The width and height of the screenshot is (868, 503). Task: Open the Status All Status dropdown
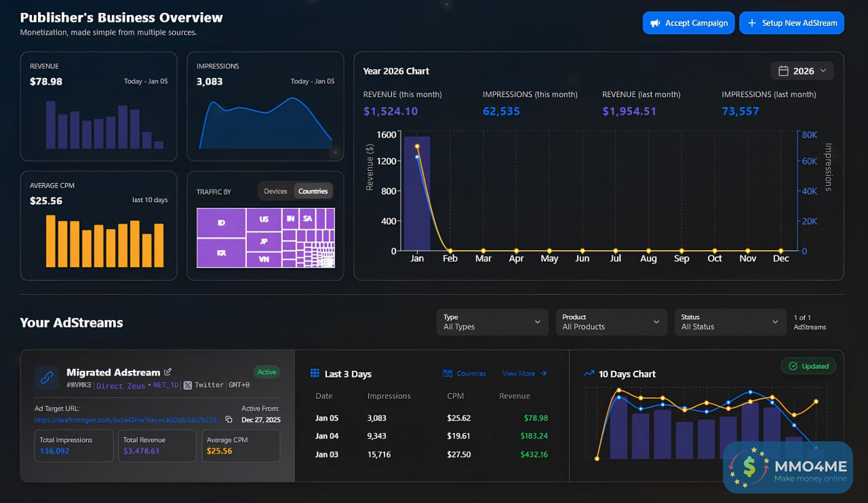pos(730,322)
